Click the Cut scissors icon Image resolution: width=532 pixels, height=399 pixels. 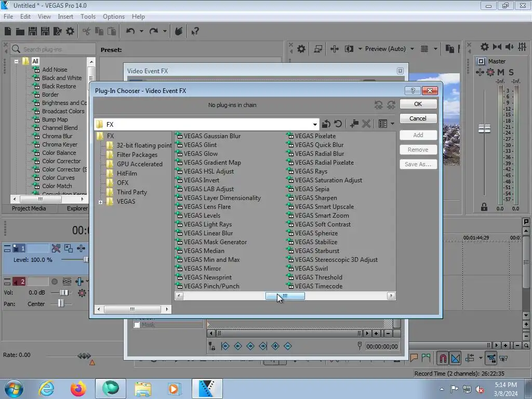pyautogui.click(x=87, y=31)
